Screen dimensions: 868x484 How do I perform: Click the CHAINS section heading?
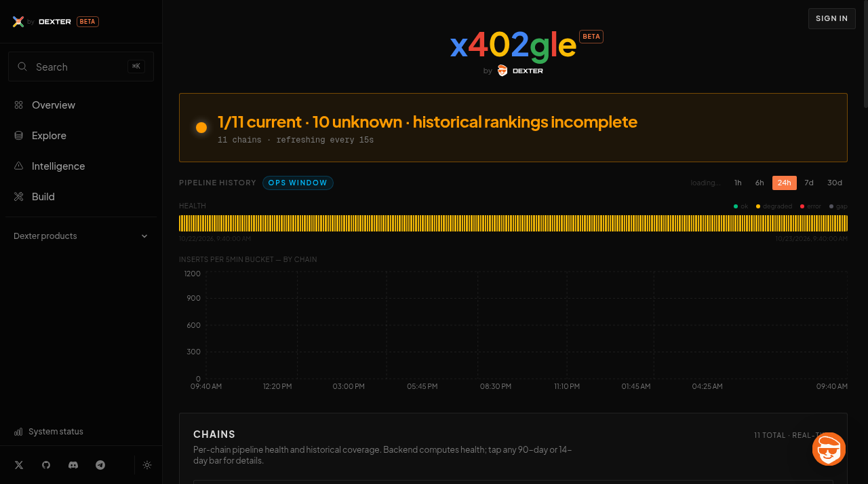214,434
